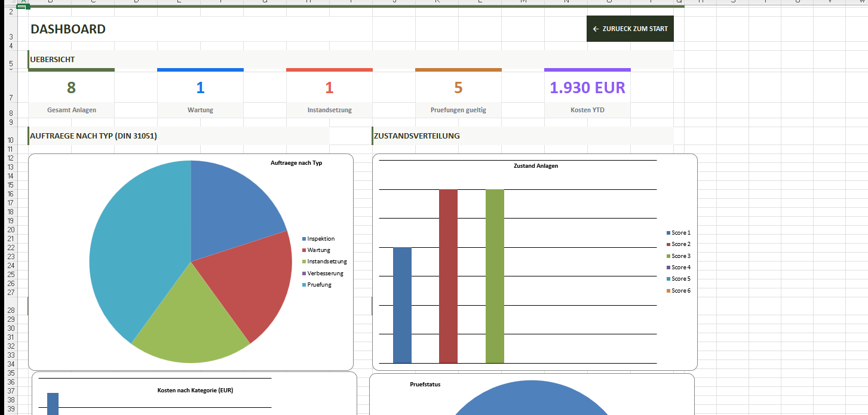Select the 'Auftraege nach Typ' chart title
The image size is (868, 415).
[296, 163]
